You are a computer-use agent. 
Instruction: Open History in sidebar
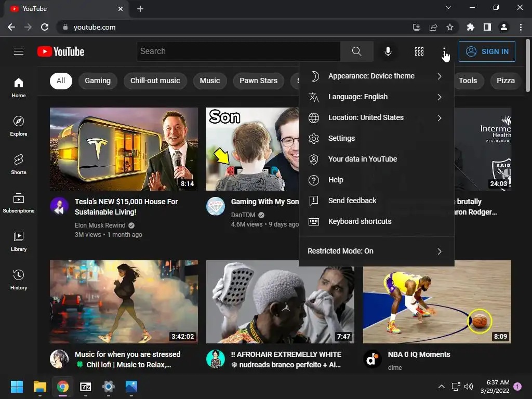point(19,280)
